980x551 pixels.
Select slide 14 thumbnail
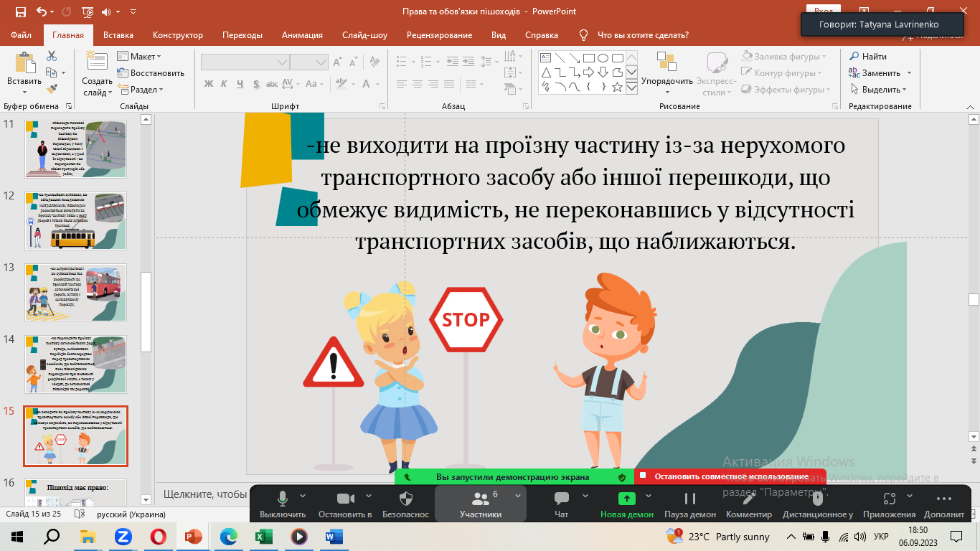pos(76,364)
